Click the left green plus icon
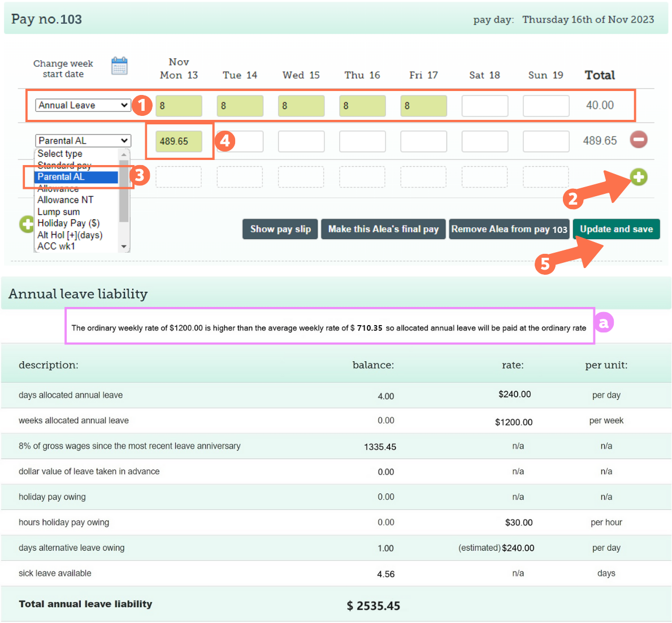Screen dimensions: 672x623 click(x=27, y=224)
